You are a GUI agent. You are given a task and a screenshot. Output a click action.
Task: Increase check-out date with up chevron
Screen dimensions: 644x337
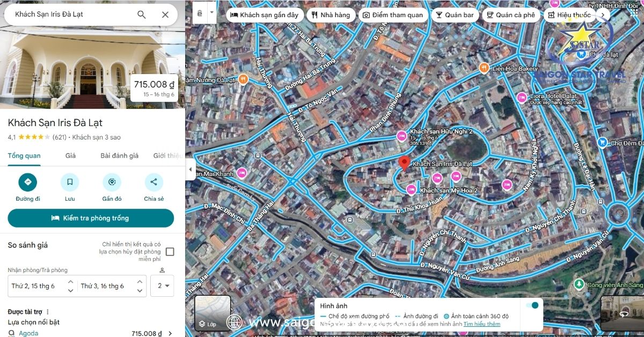tap(140, 281)
